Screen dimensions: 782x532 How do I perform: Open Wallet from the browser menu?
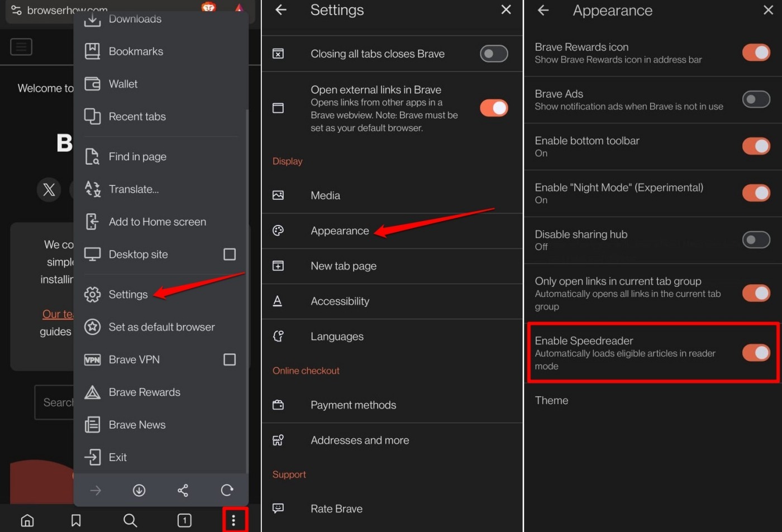click(x=161, y=84)
